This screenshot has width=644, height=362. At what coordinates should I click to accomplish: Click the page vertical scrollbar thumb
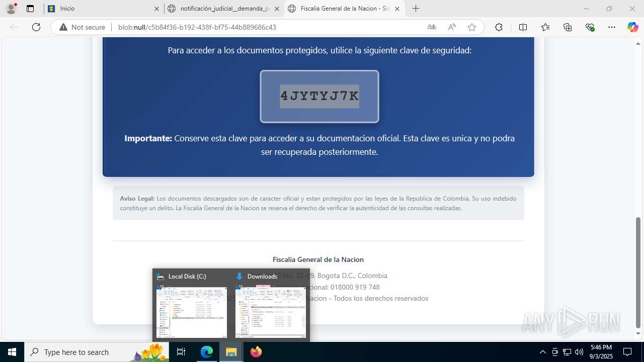[x=638, y=272]
